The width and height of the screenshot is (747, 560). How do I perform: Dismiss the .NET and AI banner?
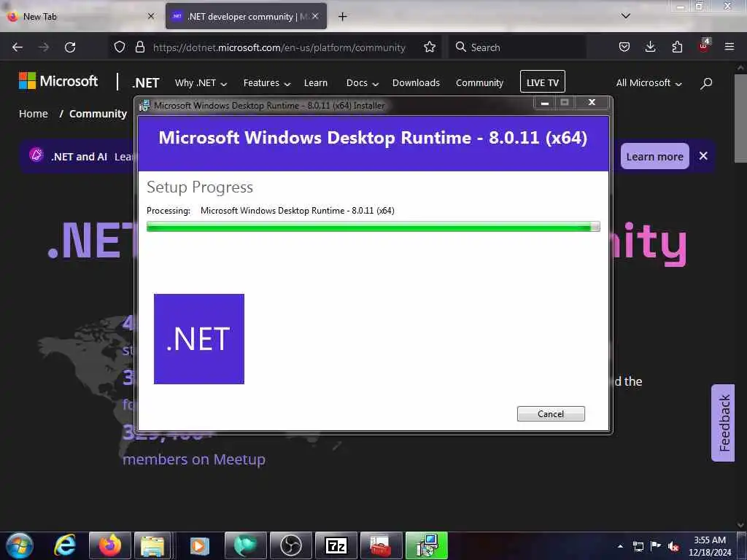703,156
